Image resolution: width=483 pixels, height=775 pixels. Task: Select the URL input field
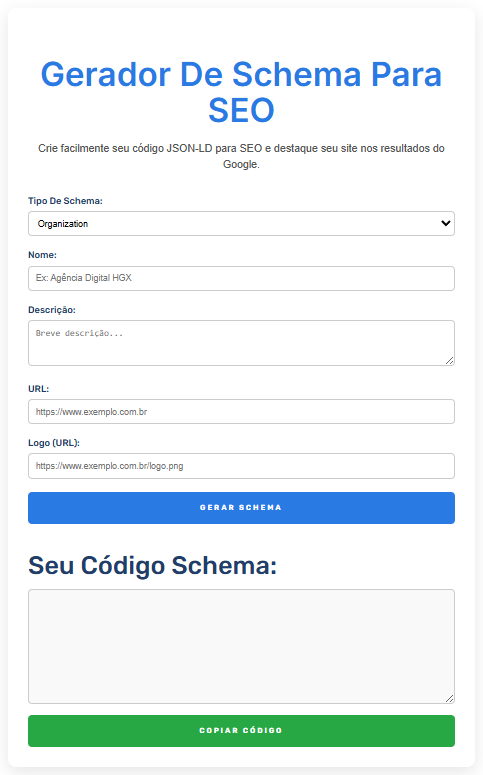pos(241,412)
